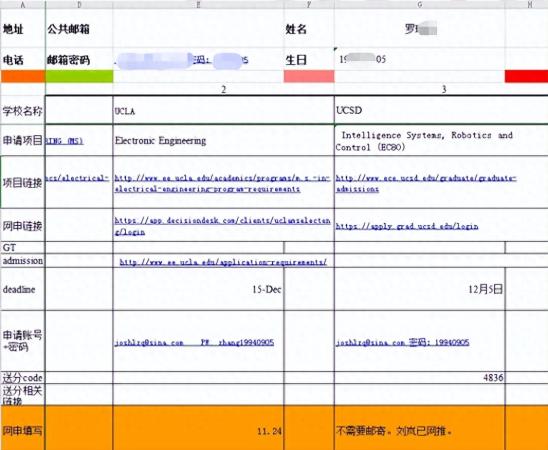Click the admission row label
The width and height of the screenshot is (548, 450).
23,261
